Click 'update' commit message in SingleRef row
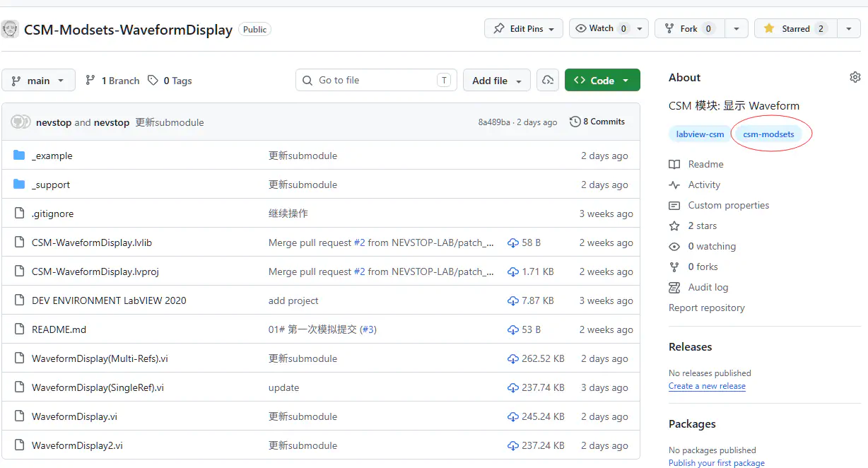Screen dimensions: 868x468 coord(283,387)
